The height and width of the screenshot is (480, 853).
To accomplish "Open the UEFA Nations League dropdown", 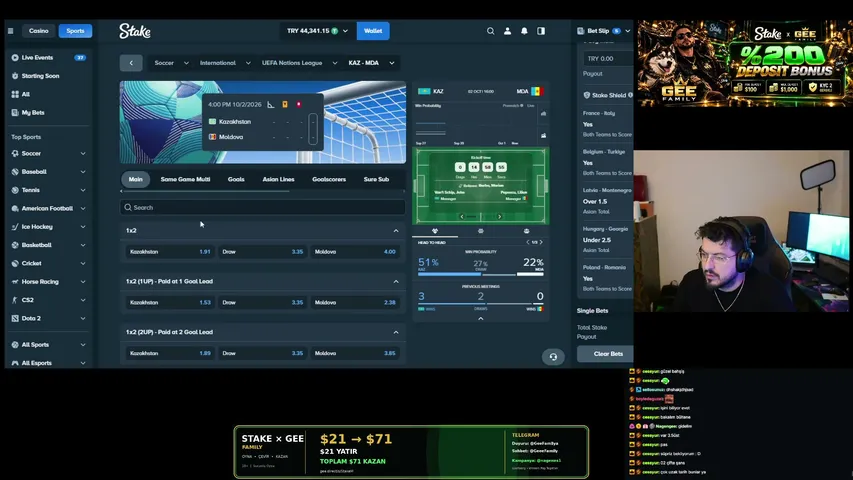I will (x=299, y=63).
